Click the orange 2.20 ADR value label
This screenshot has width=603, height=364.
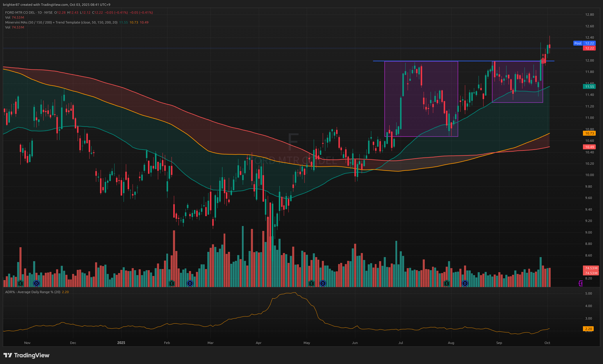tap(588, 329)
